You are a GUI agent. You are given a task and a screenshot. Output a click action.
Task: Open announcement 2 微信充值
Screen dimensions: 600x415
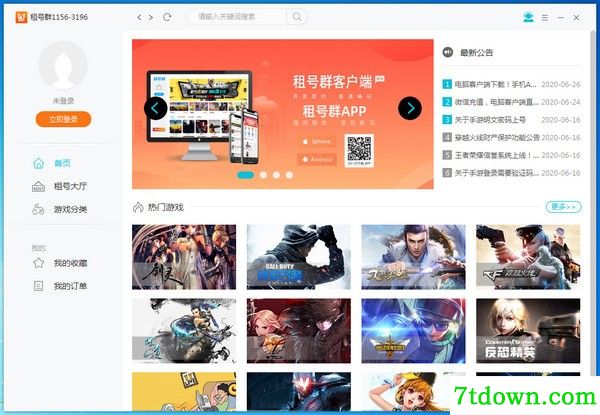pyautogui.click(x=511, y=102)
